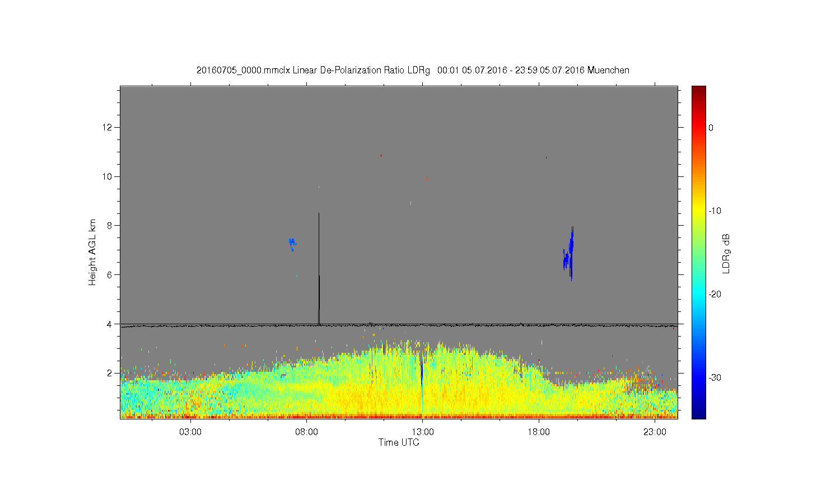Viewport: 840px width, 504px height.
Task: Select the word "Muenchen" in the plot title
Action: point(608,71)
